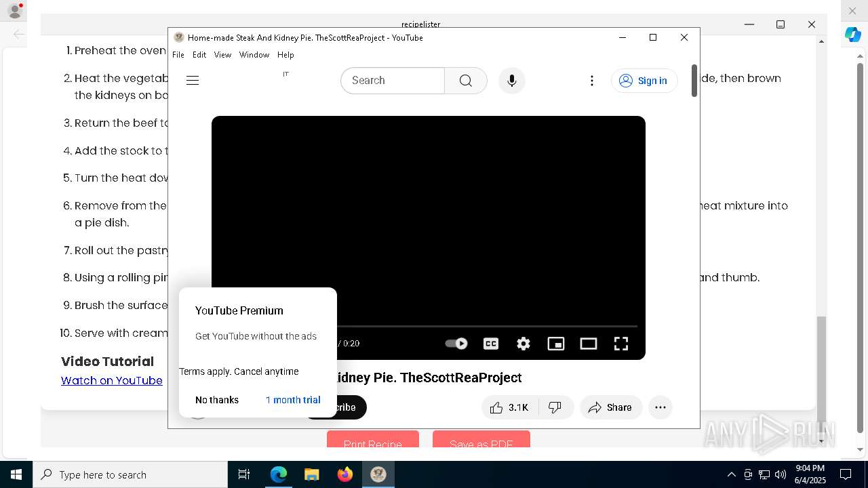The width and height of the screenshot is (868, 488).
Task: Dismiss Premium offer with No thanks
Action: [x=217, y=400]
